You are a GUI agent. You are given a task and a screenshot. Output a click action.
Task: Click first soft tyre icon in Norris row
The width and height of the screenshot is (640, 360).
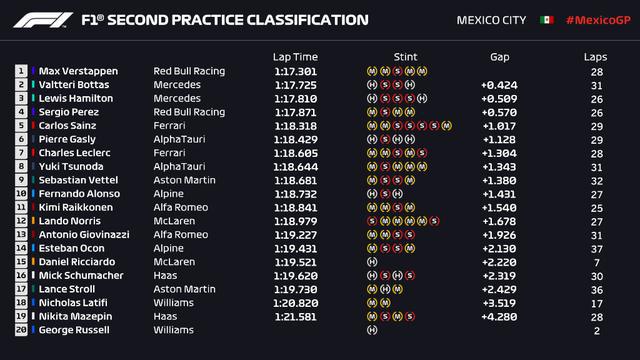tap(372, 221)
